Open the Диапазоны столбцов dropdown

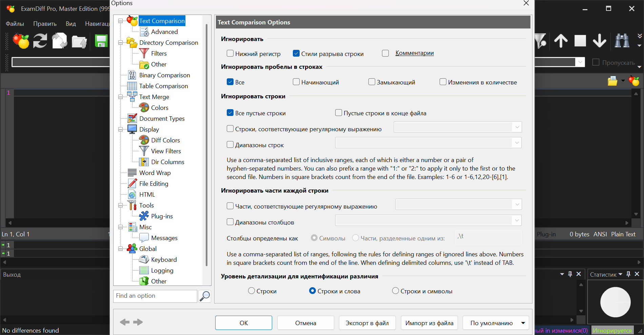coord(517,220)
